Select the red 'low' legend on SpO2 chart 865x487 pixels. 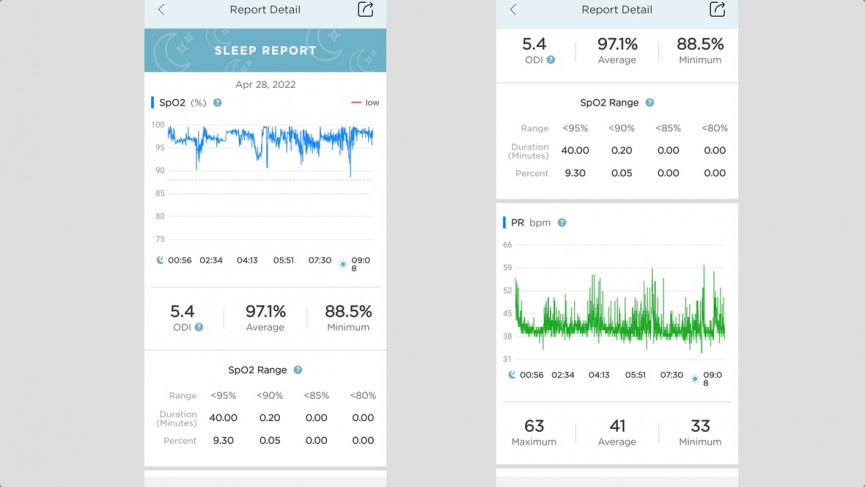coord(364,102)
